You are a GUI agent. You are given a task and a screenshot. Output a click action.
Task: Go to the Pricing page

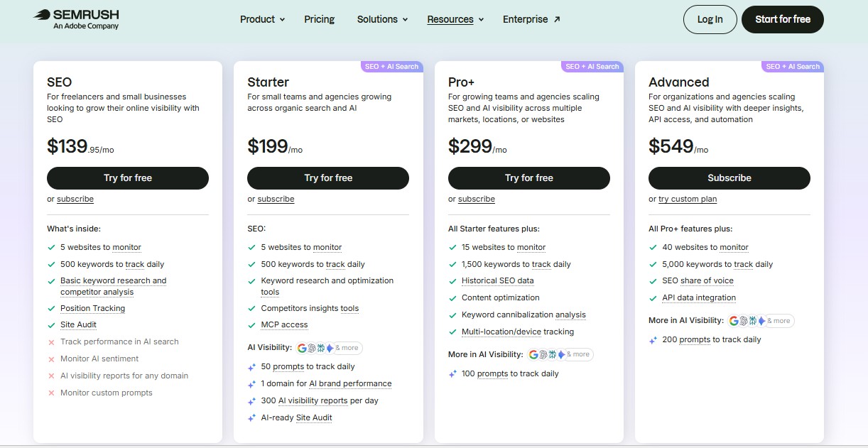click(x=319, y=19)
